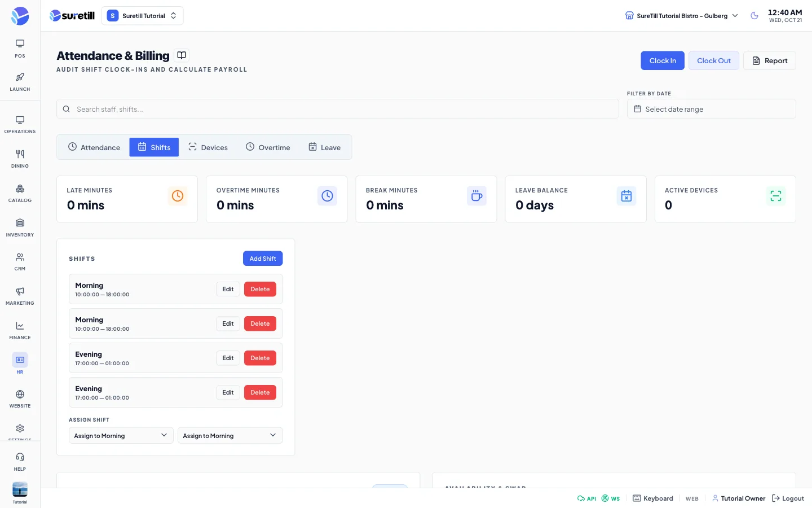Delete the second Morning shift
The width and height of the screenshot is (812, 508).
(260, 323)
